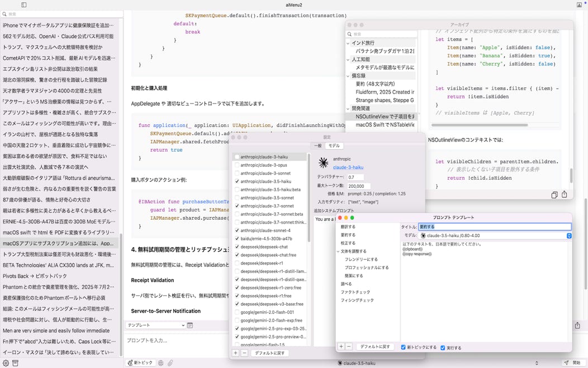Screen dimensions: 588x368
Task: Click the 新トピック button
Action: [x=141, y=363]
